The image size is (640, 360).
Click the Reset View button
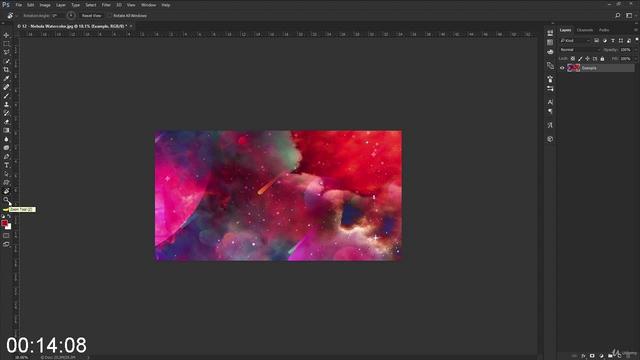click(91, 16)
